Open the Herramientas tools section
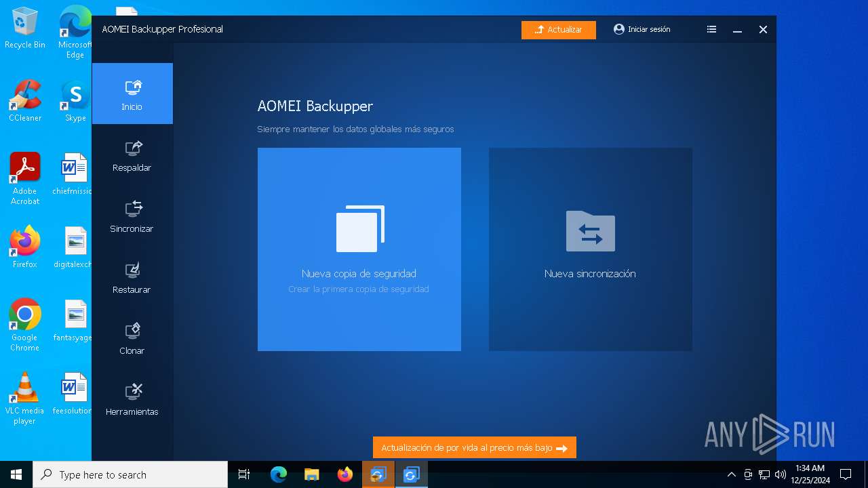Viewport: 868px width, 488px height. (x=132, y=399)
